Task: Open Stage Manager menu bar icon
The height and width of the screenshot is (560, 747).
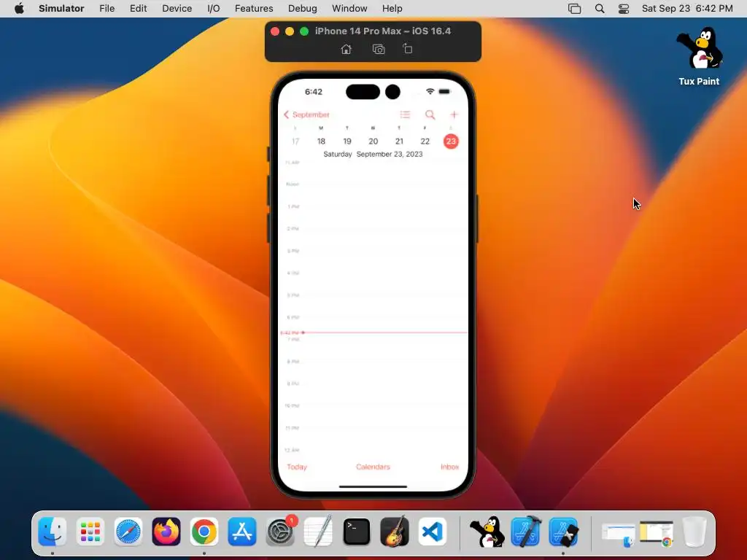Action: click(575, 9)
